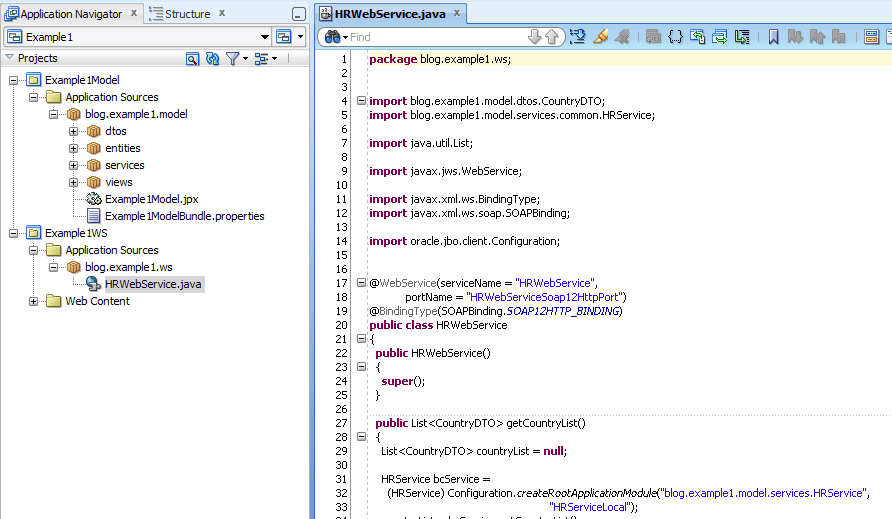
Task: Toggle bookmark with the bookmark icon
Action: click(x=773, y=37)
